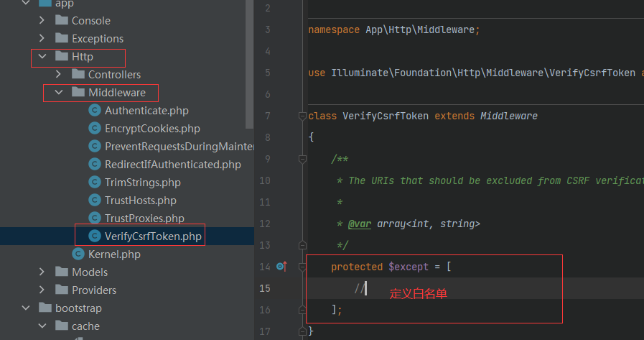Screen dimensions: 644x340
Task: Click the Controllers folder icon
Action: coord(78,74)
